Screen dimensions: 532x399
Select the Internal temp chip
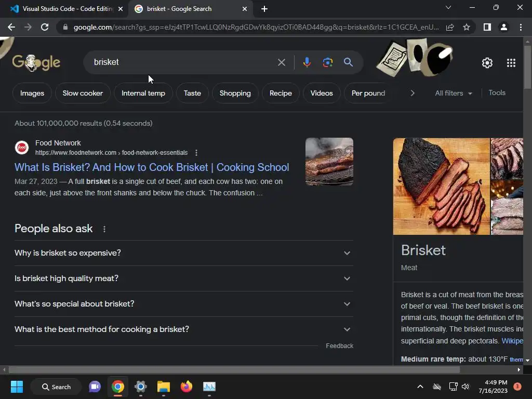143,93
